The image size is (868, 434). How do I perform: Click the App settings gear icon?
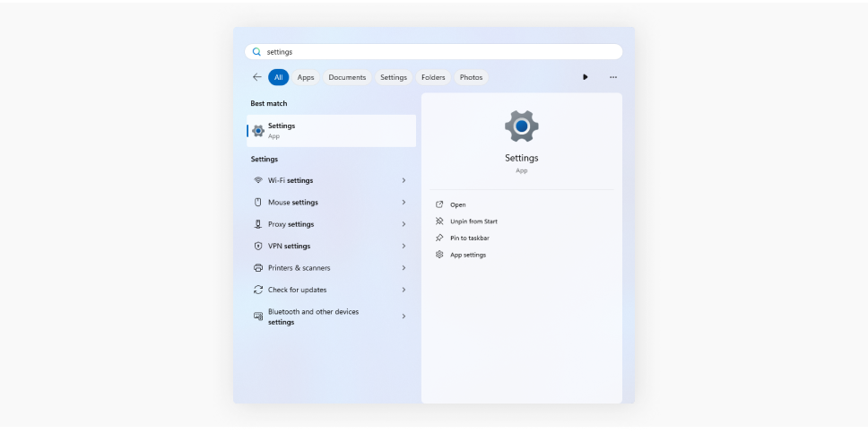(439, 255)
